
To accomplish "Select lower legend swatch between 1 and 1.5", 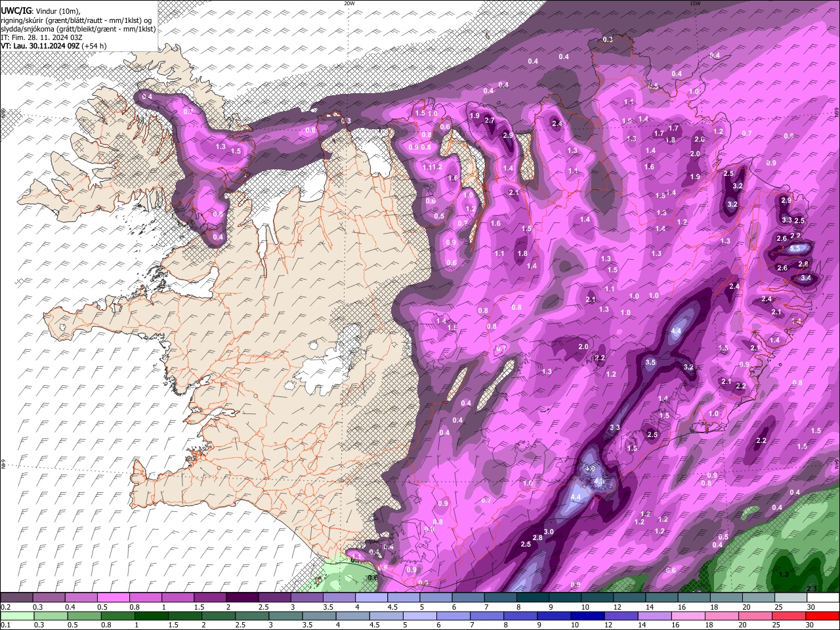I will (151, 616).
